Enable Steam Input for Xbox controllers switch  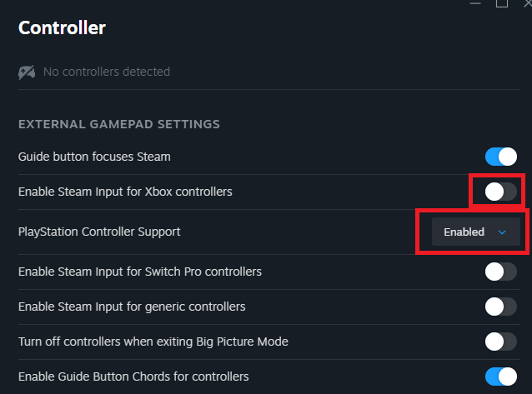pyautogui.click(x=501, y=192)
